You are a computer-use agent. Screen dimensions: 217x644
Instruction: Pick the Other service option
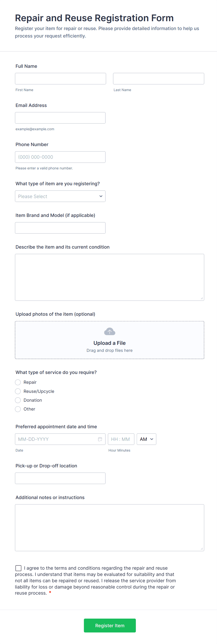coord(18,409)
